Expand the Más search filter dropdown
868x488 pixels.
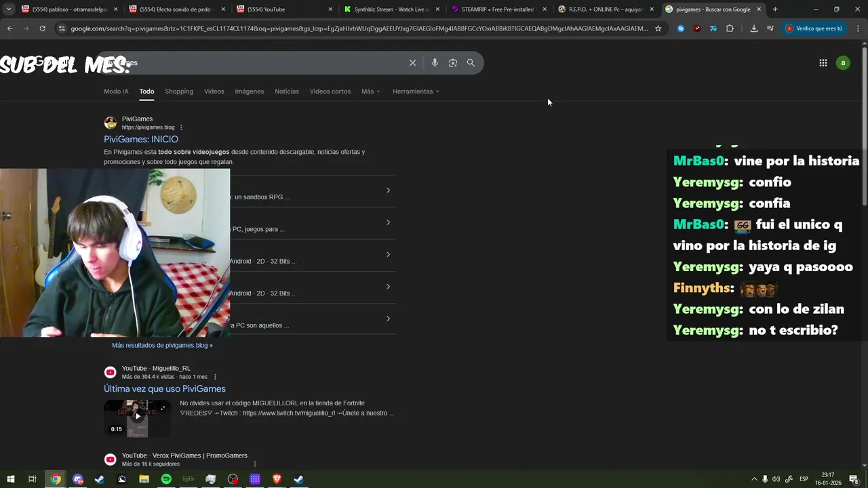371,91
